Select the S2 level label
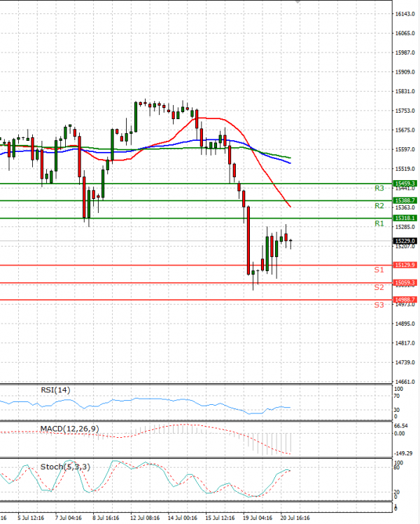 (x=379, y=287)
